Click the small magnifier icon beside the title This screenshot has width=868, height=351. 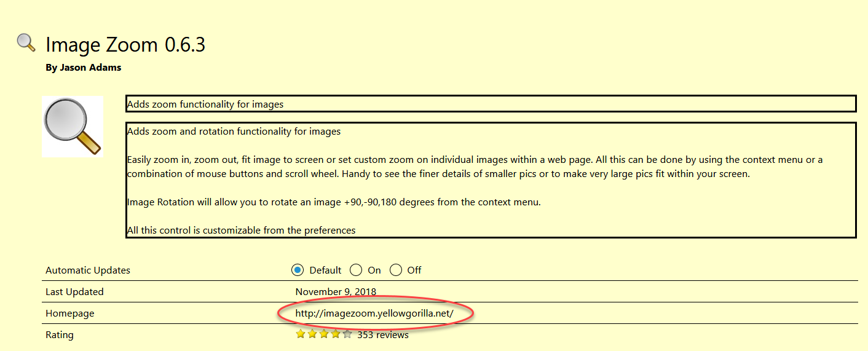(26, 42)
